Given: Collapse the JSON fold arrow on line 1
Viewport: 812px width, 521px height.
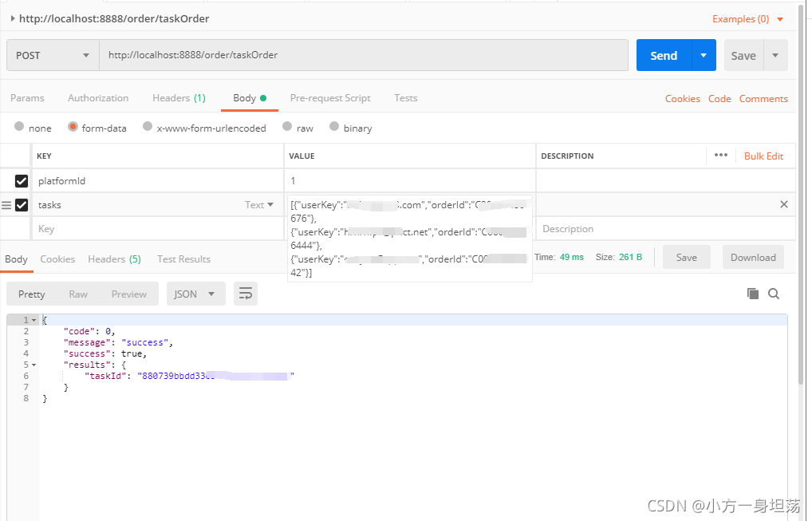Looking at the screenshot, I should pos(34,320).
